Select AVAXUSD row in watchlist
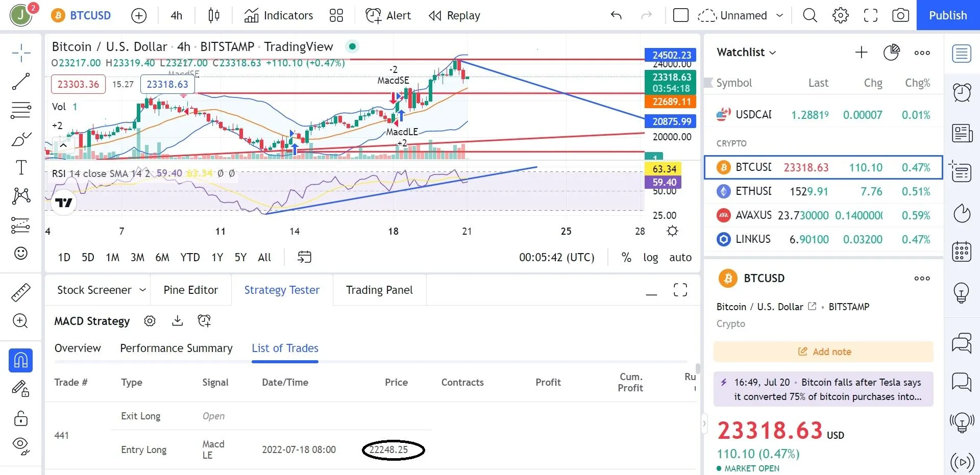This screenshot has width=980, height=475. 823,215
